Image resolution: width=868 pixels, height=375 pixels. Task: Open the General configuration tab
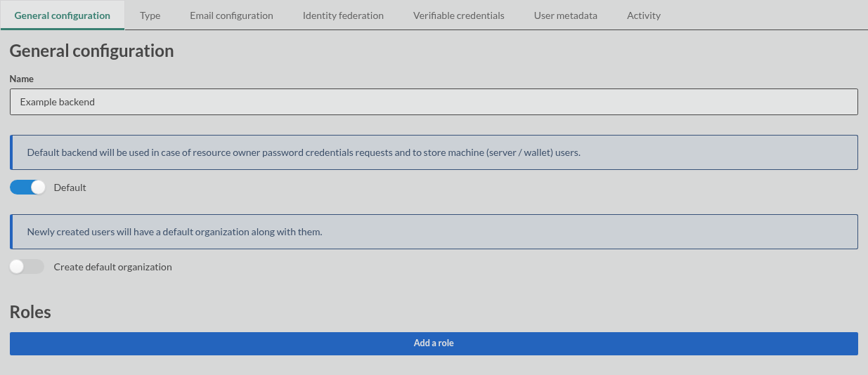click(63, 15)
